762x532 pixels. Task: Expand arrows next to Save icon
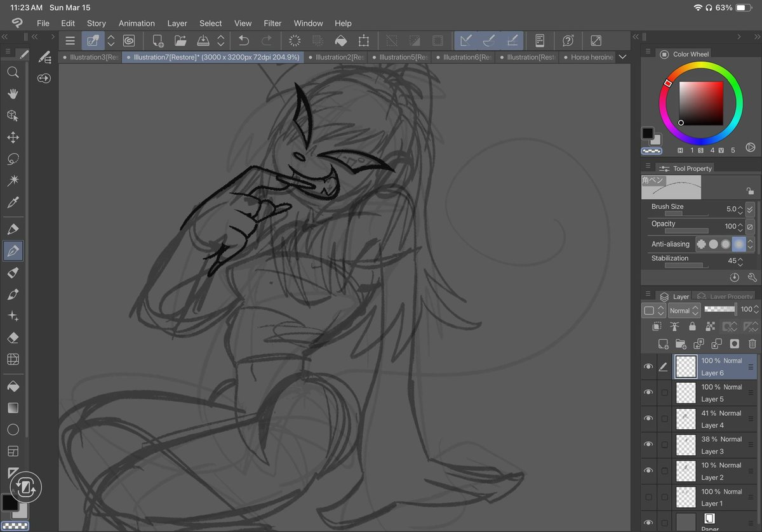(x=221, y=41)
